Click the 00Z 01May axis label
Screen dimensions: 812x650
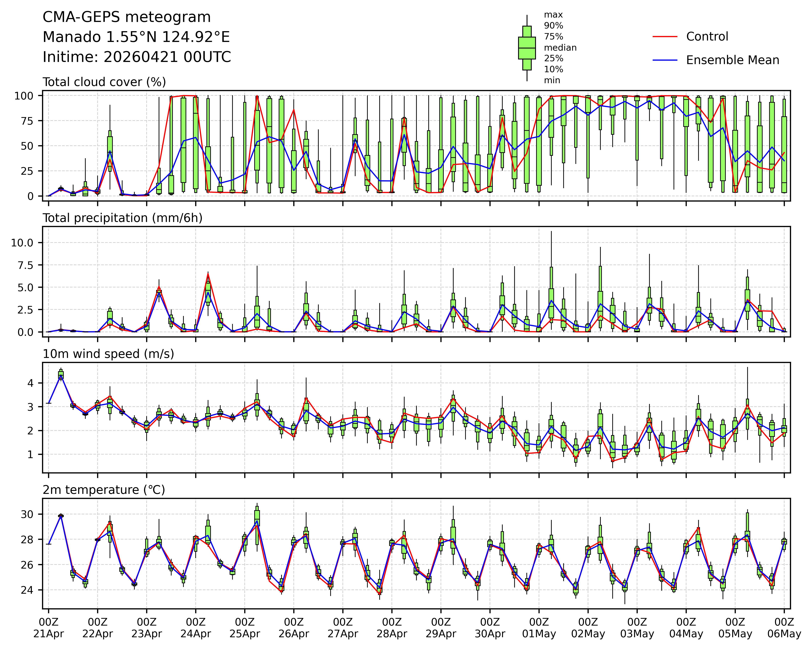(539, 627)
